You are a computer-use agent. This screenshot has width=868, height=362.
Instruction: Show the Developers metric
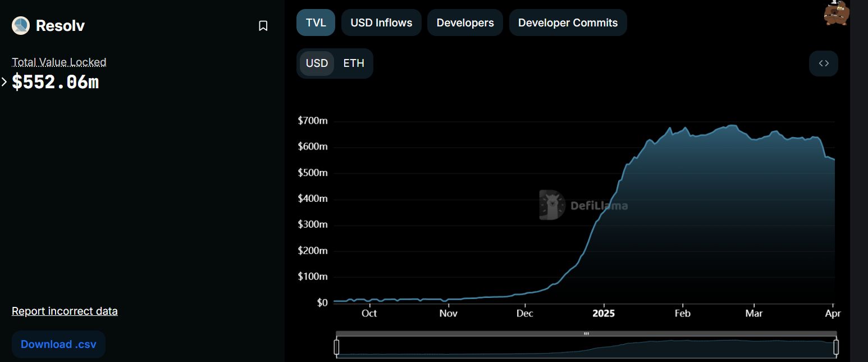[465, 23]
